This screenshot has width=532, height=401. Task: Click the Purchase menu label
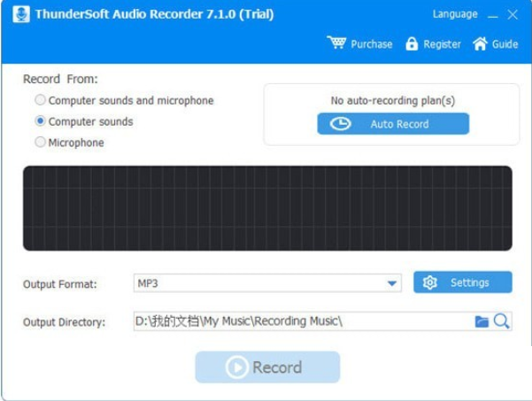tap(372, 44)
